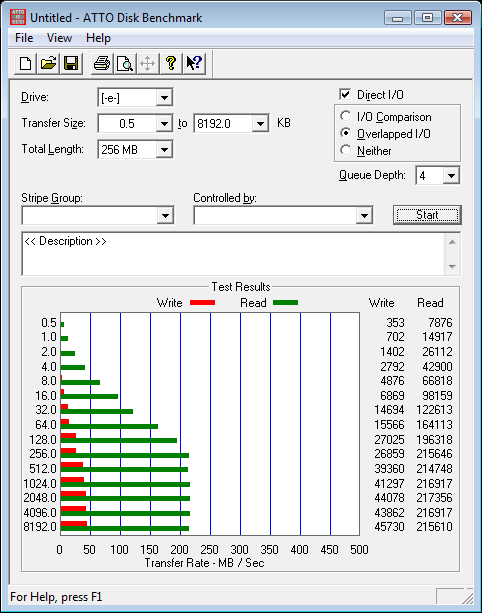The height and width of the screenshot is (613, 482).
Task: Start the disk benchmark test
Action: [427, 215]
